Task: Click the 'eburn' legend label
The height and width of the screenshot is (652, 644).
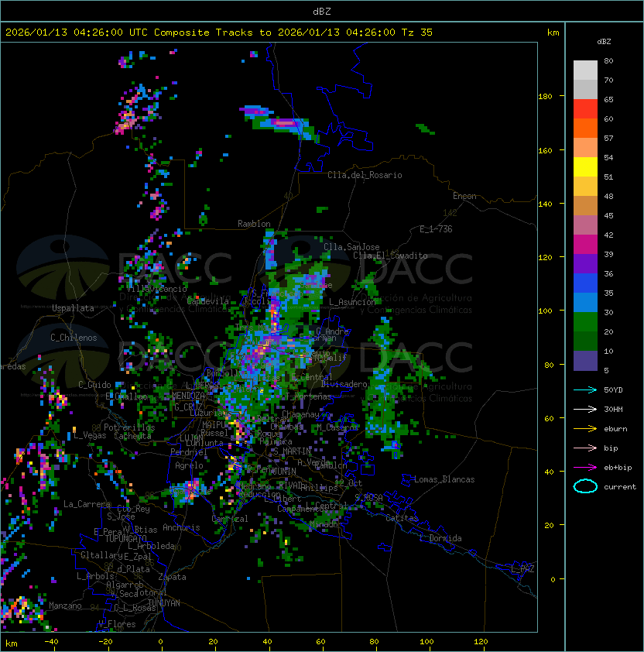Action: click(615, 428)
